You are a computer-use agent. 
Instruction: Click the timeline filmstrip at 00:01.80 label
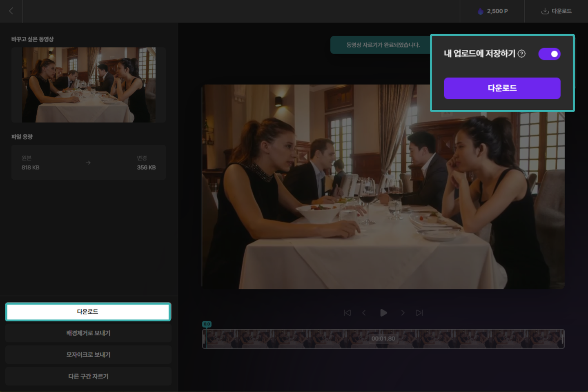point(383,339)
